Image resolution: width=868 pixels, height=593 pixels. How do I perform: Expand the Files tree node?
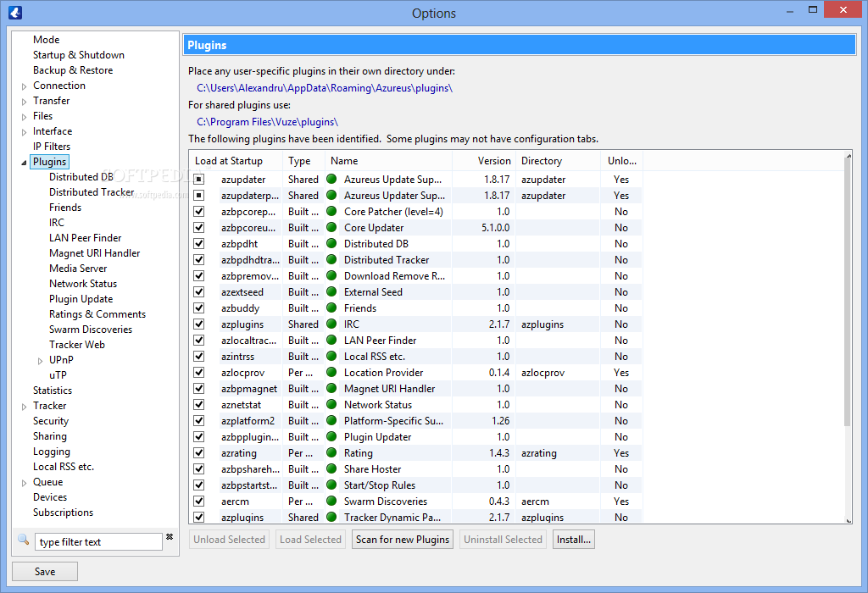[24, 117]
